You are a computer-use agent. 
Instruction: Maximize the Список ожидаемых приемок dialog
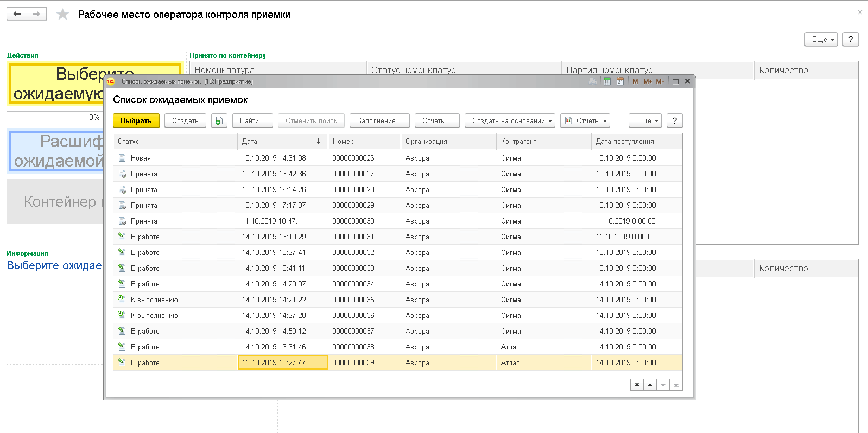pyautogui.click(x=675, y=81)
